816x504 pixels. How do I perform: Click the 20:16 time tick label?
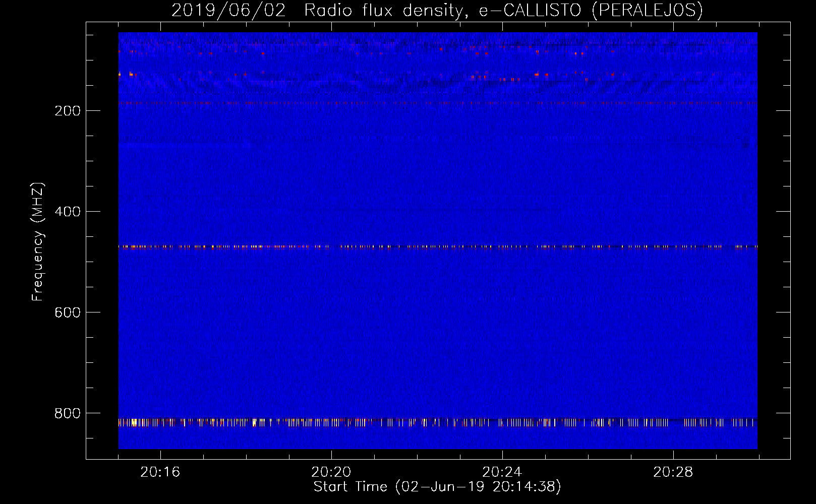(160, 472)
